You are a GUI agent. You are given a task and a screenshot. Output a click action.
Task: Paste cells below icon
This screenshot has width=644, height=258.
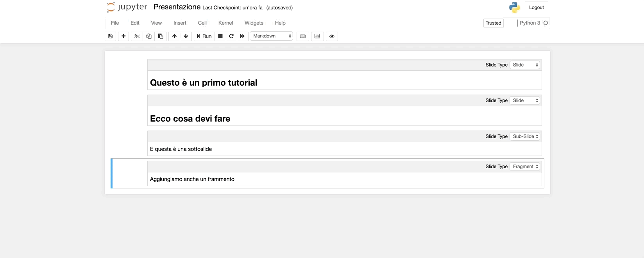161,36
